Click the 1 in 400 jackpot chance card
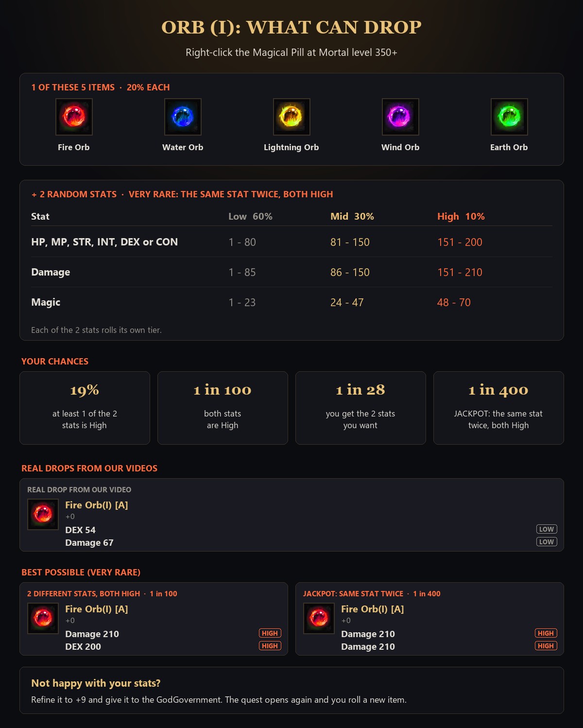 (x=498, y=408)
